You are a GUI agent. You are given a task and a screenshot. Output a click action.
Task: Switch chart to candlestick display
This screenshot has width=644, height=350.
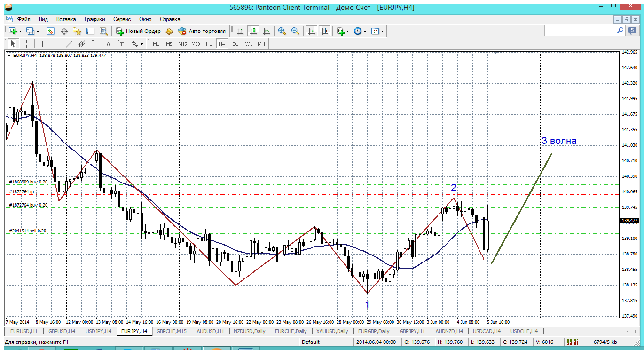253,31
